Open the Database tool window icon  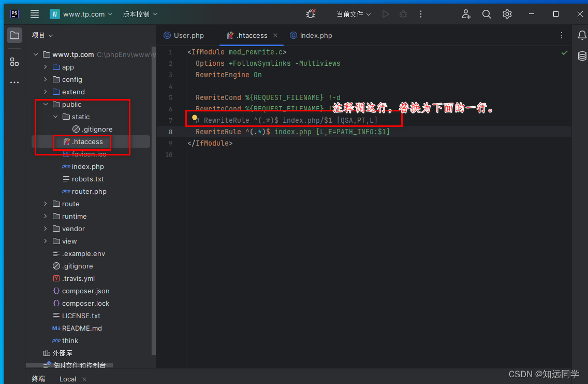[x=582, y=56]
